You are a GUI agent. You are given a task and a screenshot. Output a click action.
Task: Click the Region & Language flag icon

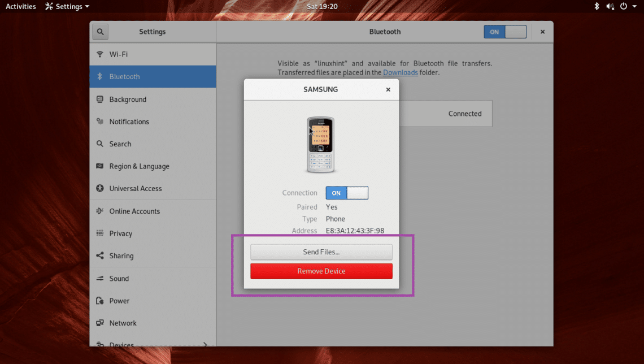[100, 166]
